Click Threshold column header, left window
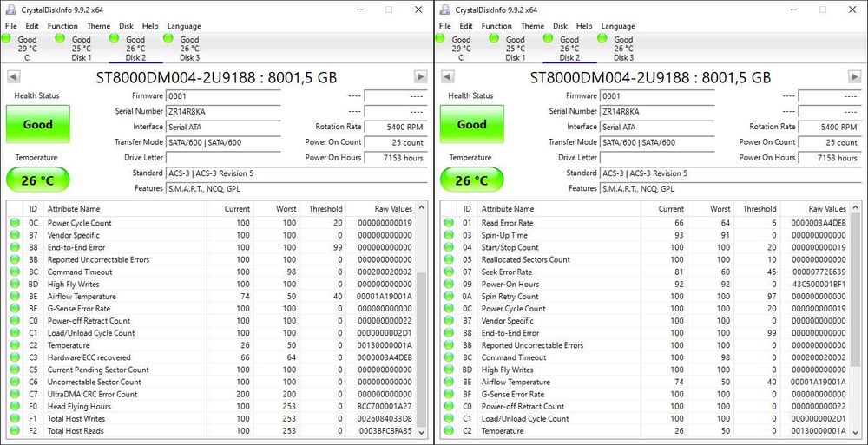 tap(323, 209)
